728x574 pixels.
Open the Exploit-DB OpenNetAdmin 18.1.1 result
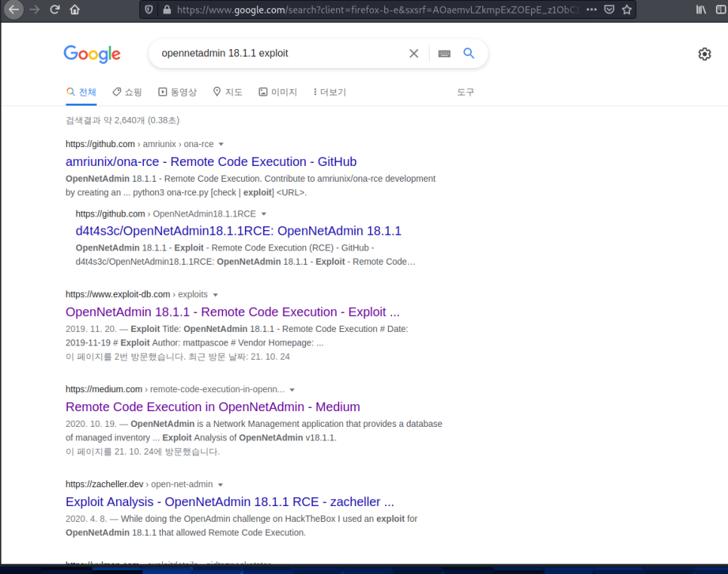(x=232, y=312)
